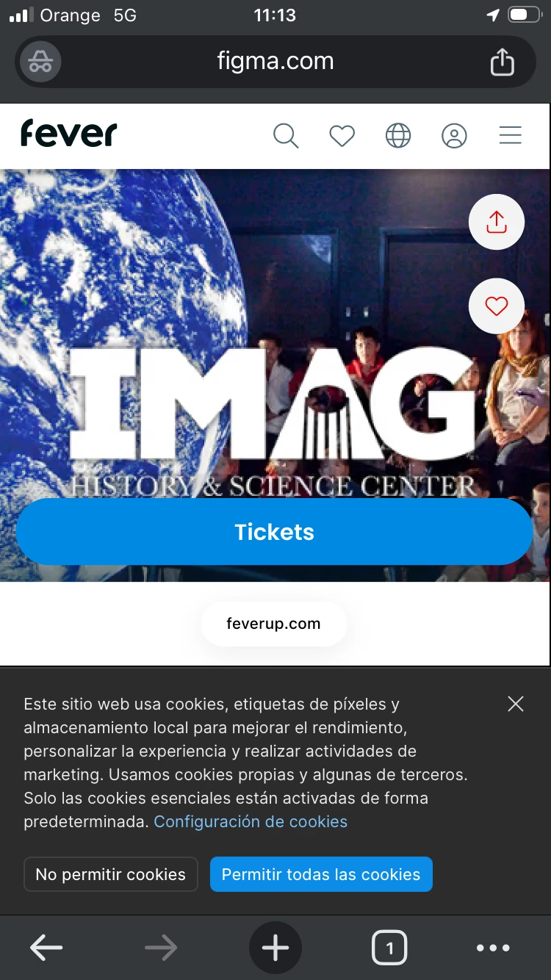The image size is (551, 980).
Task: Choose No permitir cookies
Action: pos(111,874)
